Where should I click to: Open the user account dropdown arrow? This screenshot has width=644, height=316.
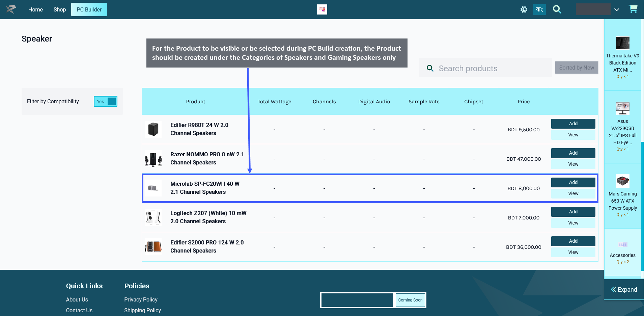617,10
